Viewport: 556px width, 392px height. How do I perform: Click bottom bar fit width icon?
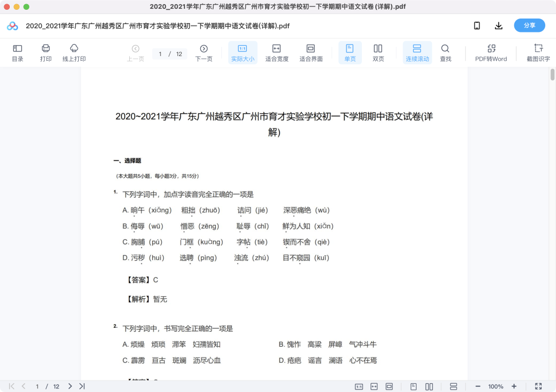point(374,387)
